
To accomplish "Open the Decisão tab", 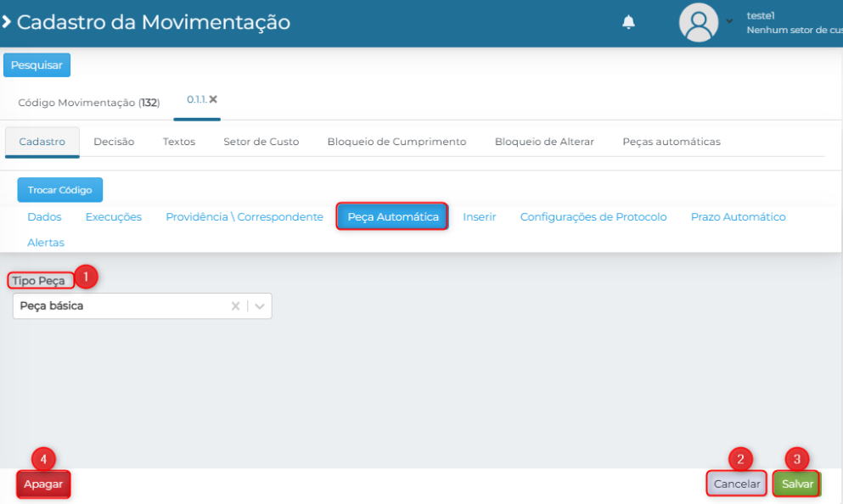I will point(114,142).
